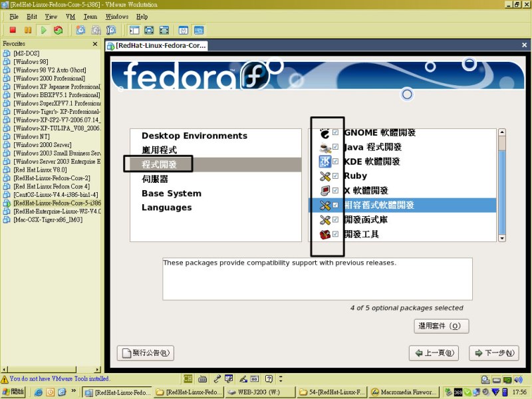Close the Favorites sidebar panel
This screenshot has width=532, height=399.
click(x=95, y=44)
